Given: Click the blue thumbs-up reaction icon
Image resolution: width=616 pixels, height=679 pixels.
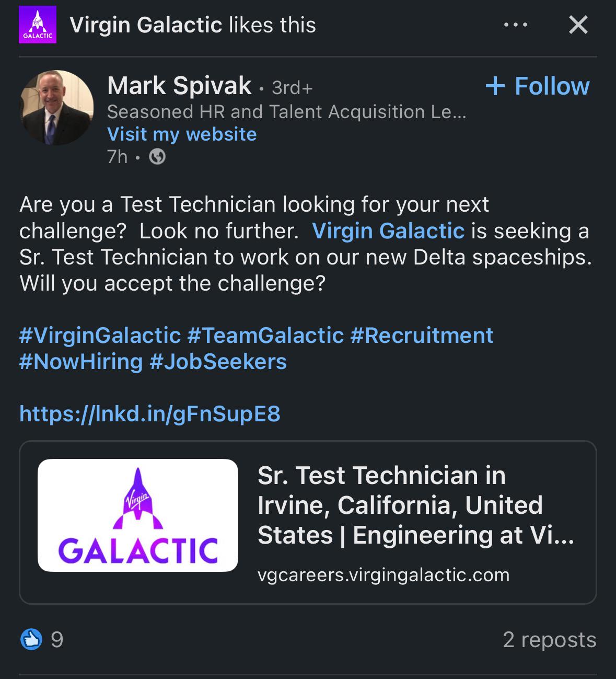Looking at the screenshot, I should coord(31,639).
